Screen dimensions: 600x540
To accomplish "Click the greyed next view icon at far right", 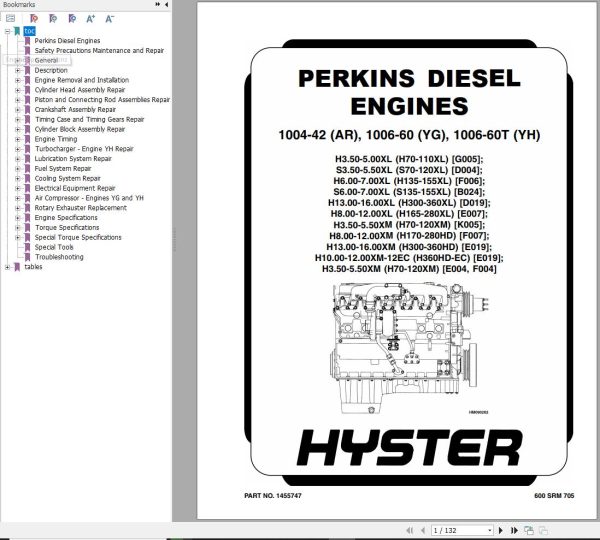I will point(543,530).
